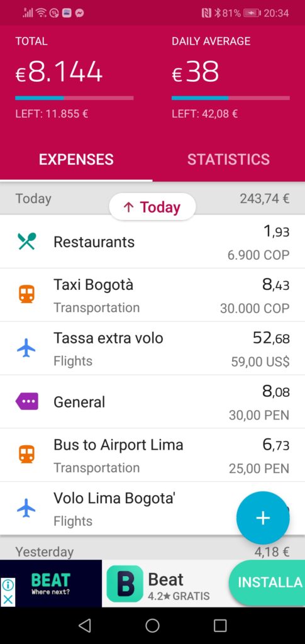Viewport: 305px width, 644px height.
Task: Tap the Tassa extra volo airplane icon
Action: [26, 348]
